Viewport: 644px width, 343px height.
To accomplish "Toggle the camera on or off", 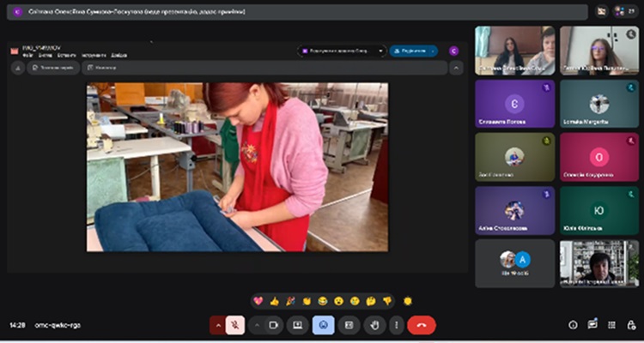I will 273,325.
